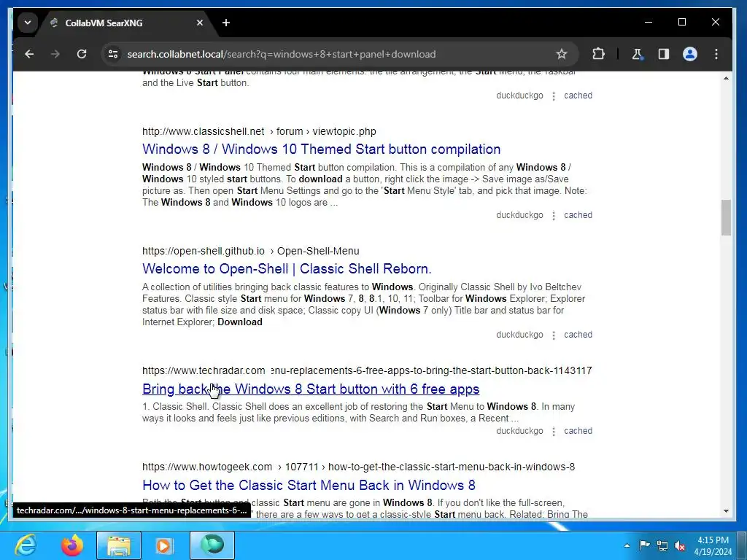Open cached copy of techradar result
Image resolution: width=747 pixels, height=560 pixels.
coord(578,431)
